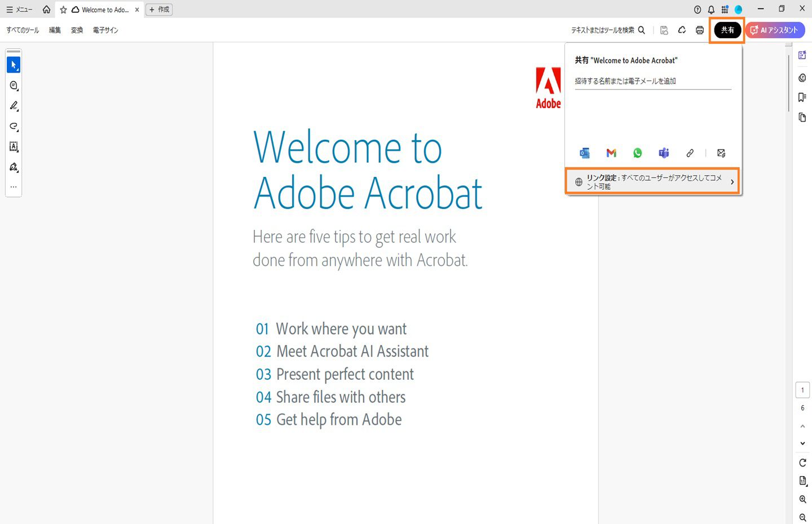Viewport: 812px width, 524px height.
Task: Rotate the page view icon
Action: pos(802,463)
